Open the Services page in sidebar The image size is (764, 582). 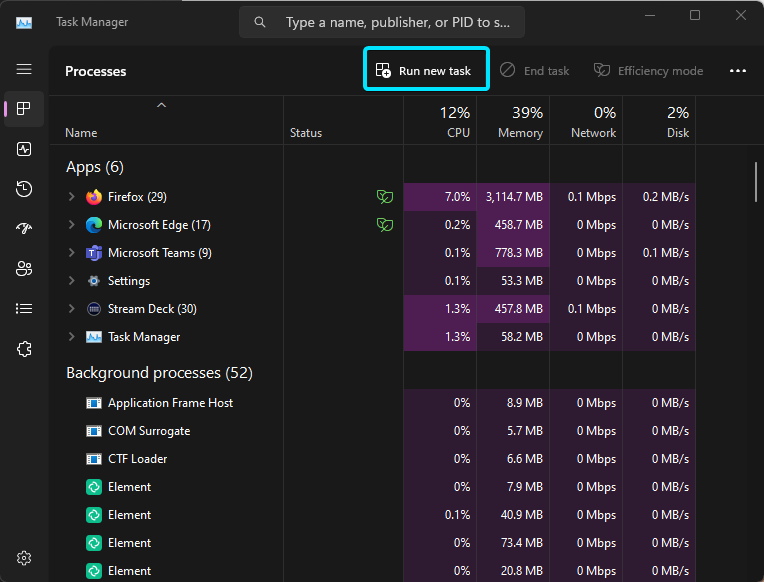pos(24,349)
